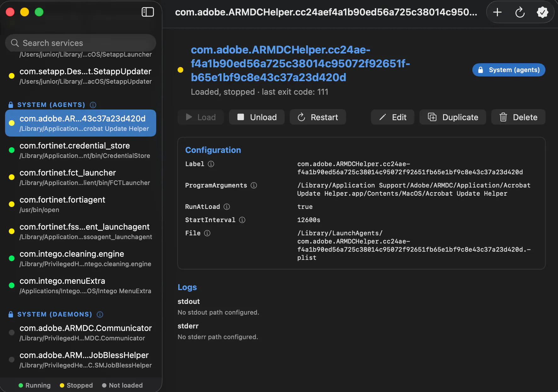Screen dimensions: 558x392
Task: Click the Configuration section heading
Action: click(213, 150)
